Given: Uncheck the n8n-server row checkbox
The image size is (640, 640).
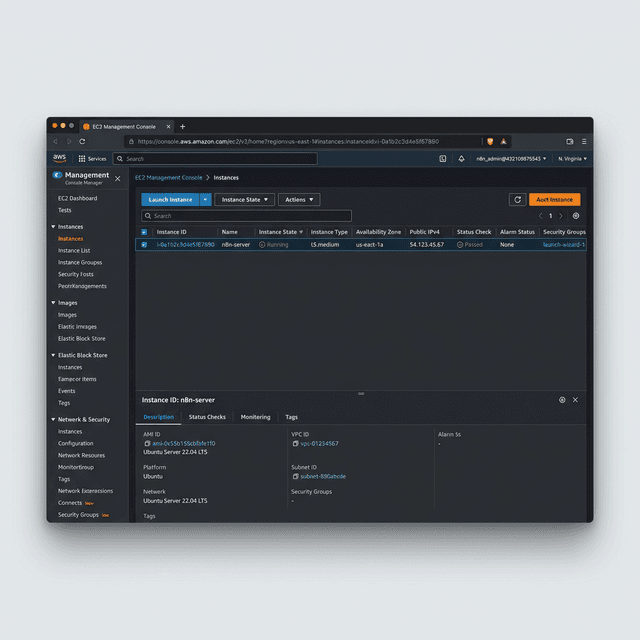Looking at the screenshot, I should 144,244.
